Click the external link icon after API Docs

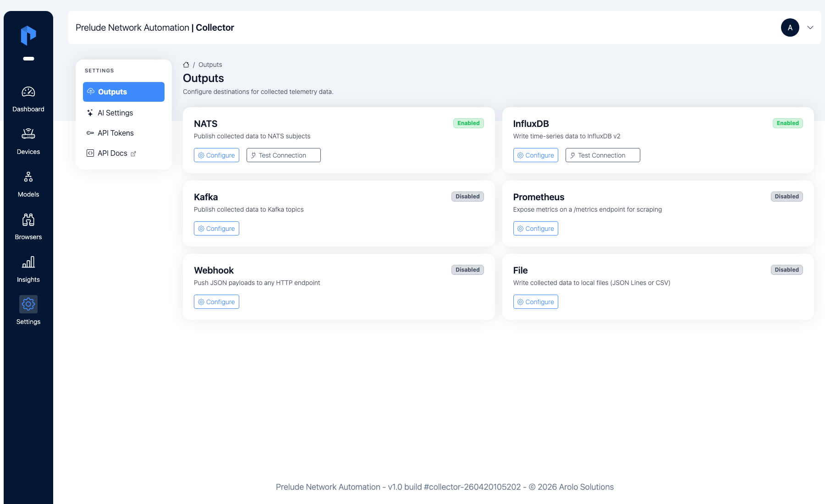tap(133, 153)
